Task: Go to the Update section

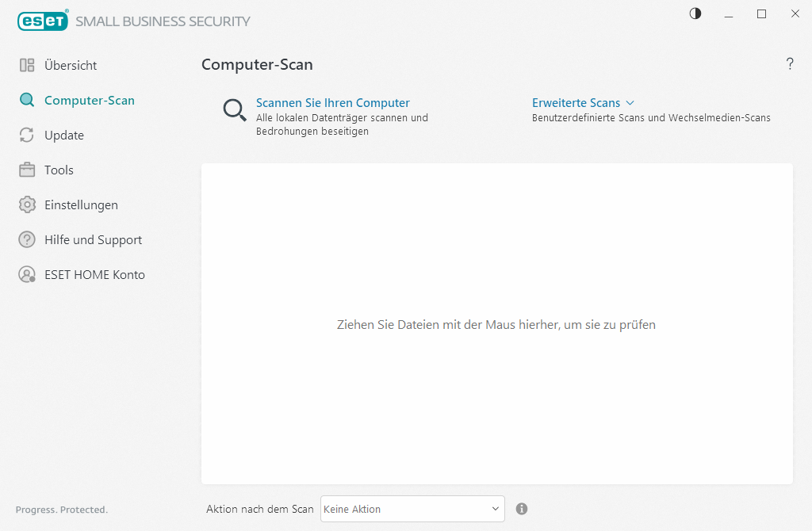Action: point(64,135)
